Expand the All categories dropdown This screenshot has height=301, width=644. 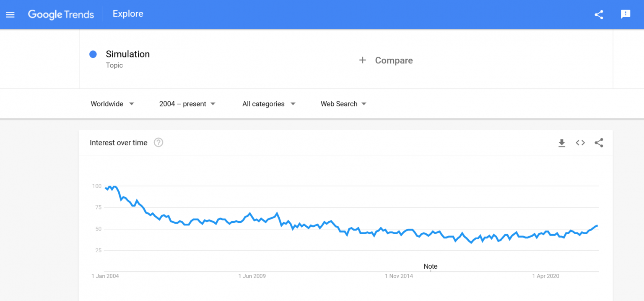coord(268,104)
